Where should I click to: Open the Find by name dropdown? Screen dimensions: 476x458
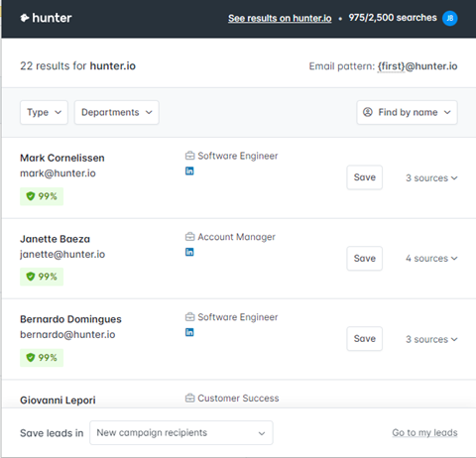tap(407, 113)
